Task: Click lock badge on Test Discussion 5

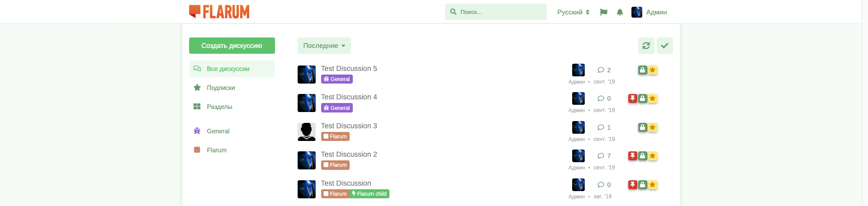Action: [642, 70]
